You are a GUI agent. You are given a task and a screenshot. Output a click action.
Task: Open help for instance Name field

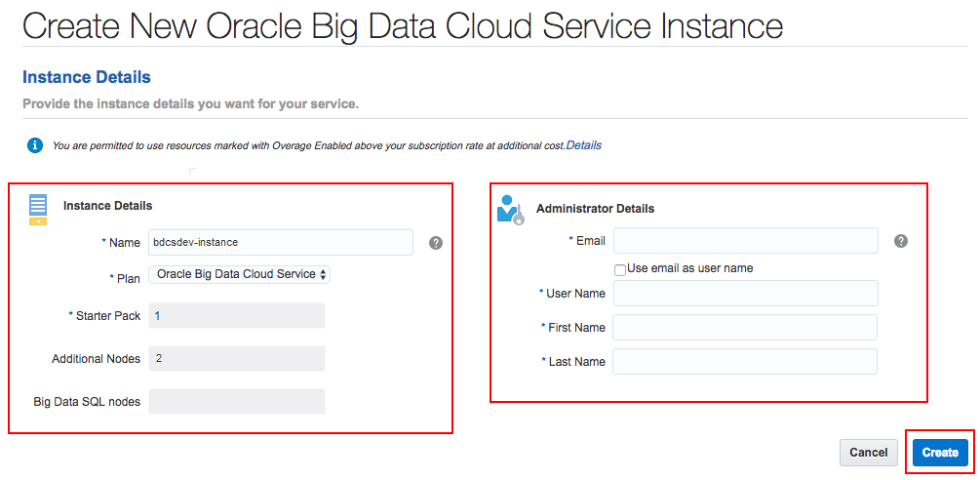tap(436, 243)
